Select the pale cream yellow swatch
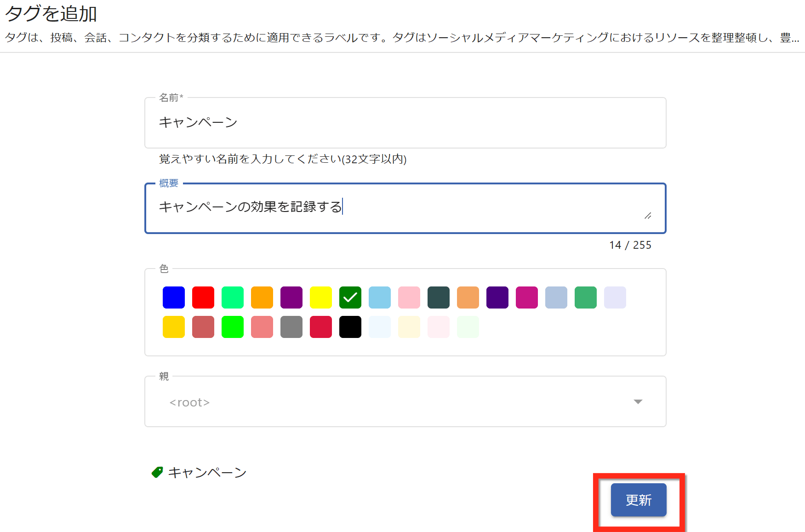805x532 pixels. click(x=409, y=327)
